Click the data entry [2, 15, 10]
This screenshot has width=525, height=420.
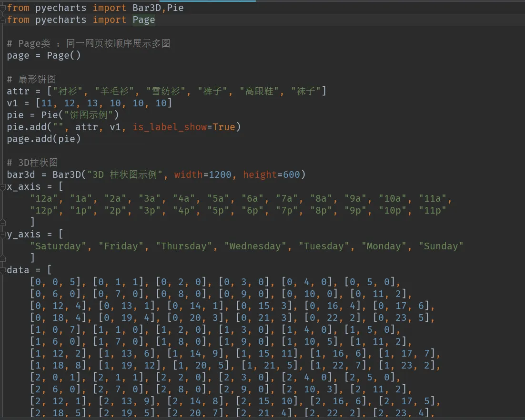tap(267, 401)
